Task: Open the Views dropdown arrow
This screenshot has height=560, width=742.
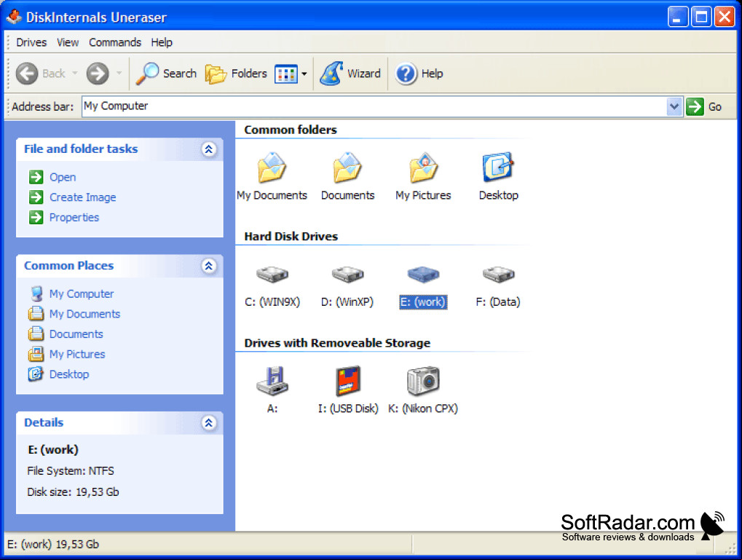Action: point(304,74)
